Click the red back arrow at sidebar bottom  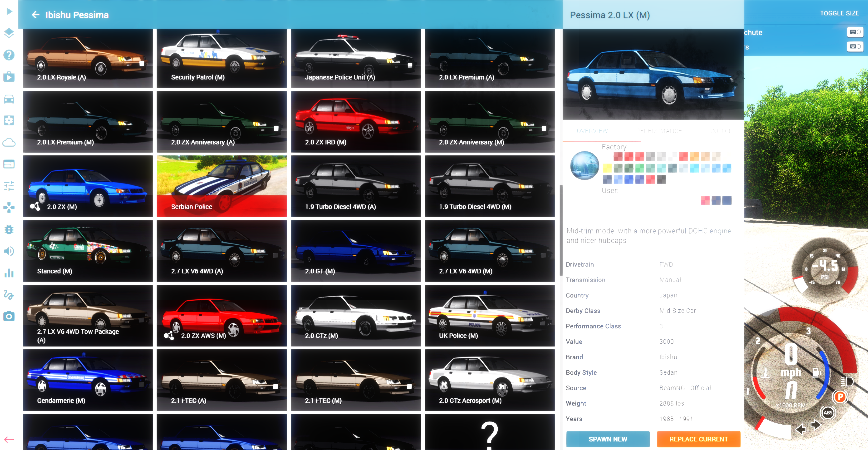pos(9,439)
